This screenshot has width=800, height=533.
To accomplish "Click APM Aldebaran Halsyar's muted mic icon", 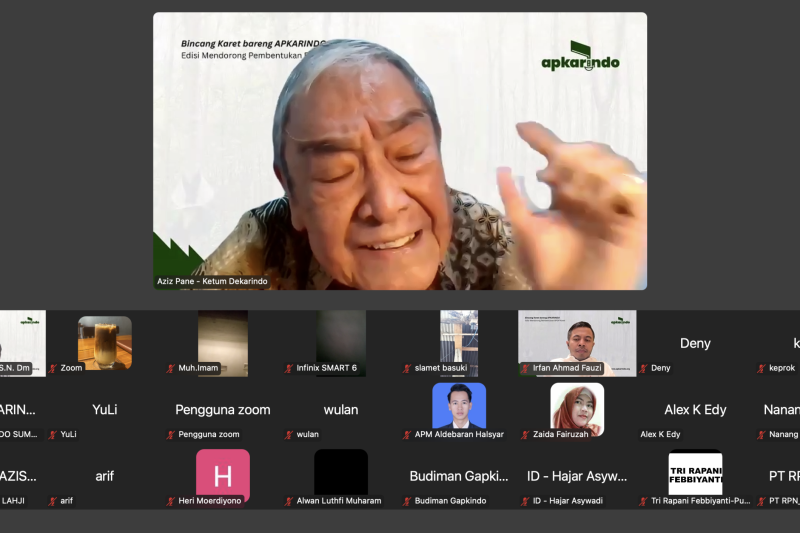I will tap(407, 435).
